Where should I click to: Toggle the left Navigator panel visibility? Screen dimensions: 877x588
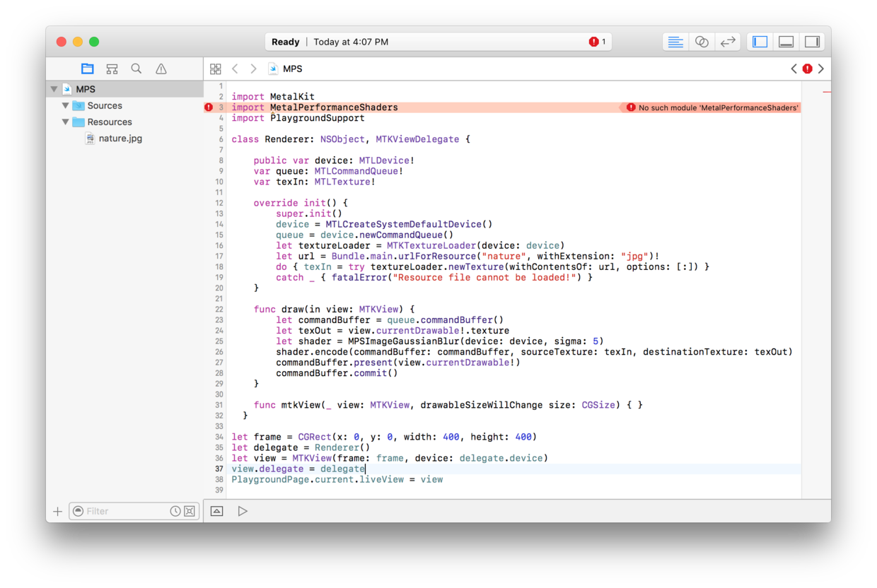(x=760, y=42)
